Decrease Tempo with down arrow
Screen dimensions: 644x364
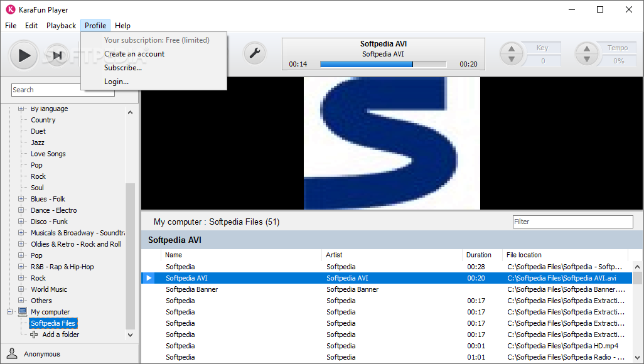pyautogui.click(x=587, y=59)
